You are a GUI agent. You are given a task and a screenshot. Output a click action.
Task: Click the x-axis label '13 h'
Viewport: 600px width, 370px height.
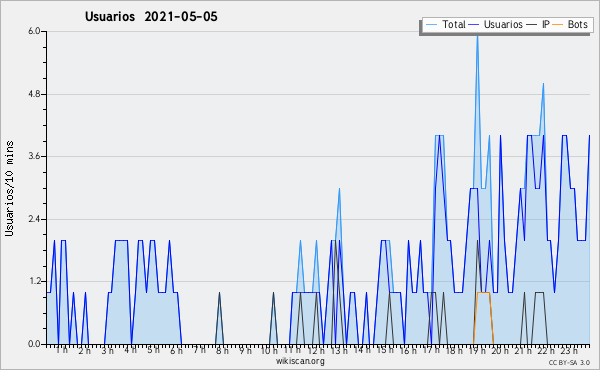tap(339, 350)
